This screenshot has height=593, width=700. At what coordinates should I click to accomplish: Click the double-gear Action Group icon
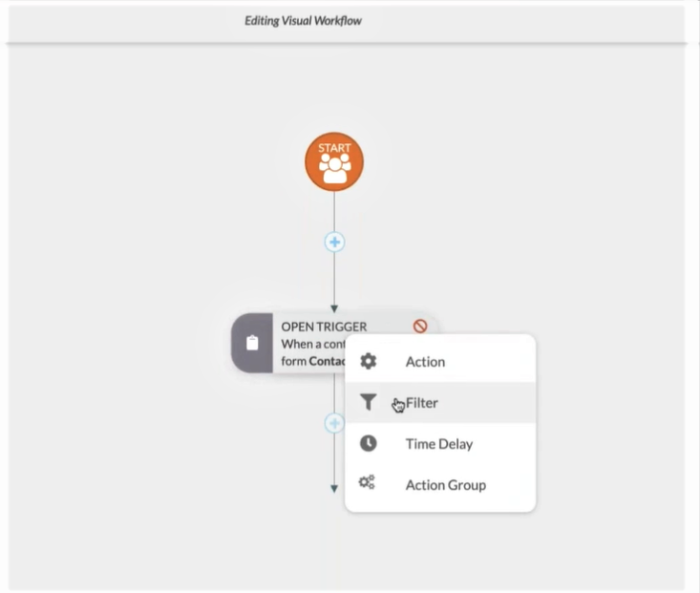coord(368,484)
